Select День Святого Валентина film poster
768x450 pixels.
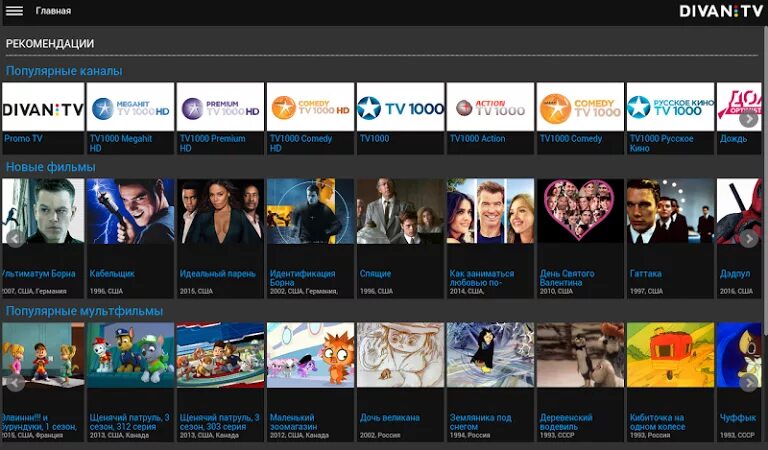pos(580,211)
